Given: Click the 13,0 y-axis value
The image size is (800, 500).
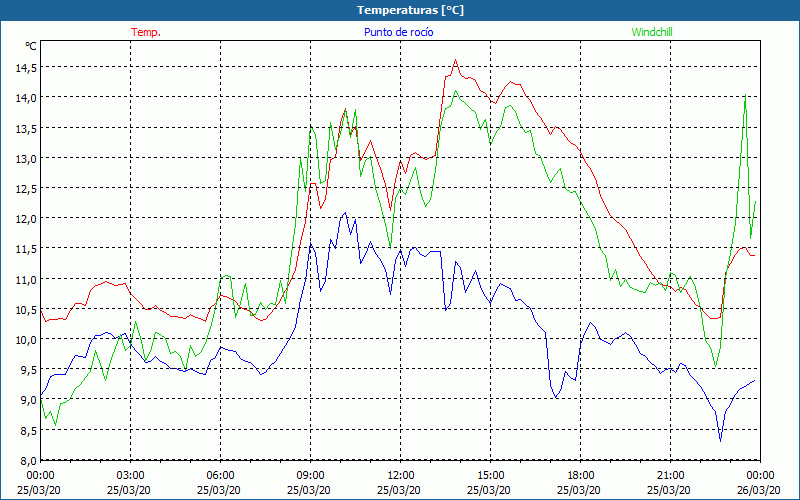Looking at the screenshot, I should coord(26,158).
